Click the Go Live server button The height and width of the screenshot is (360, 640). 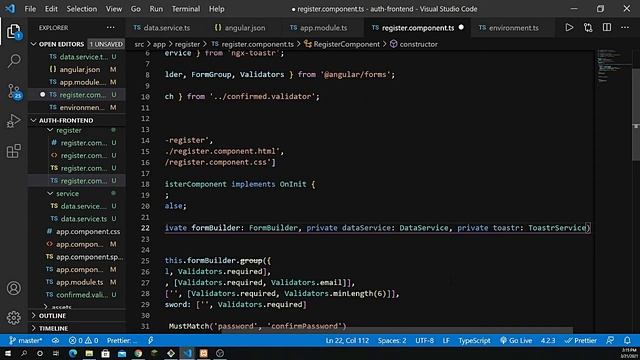[x=516, y=340]
